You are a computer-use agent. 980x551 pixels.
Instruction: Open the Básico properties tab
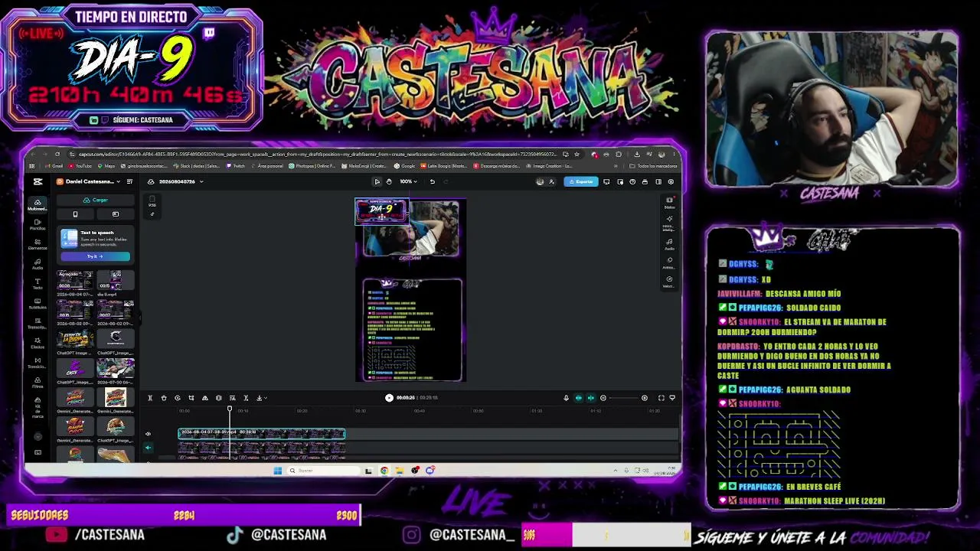(669, 202)
